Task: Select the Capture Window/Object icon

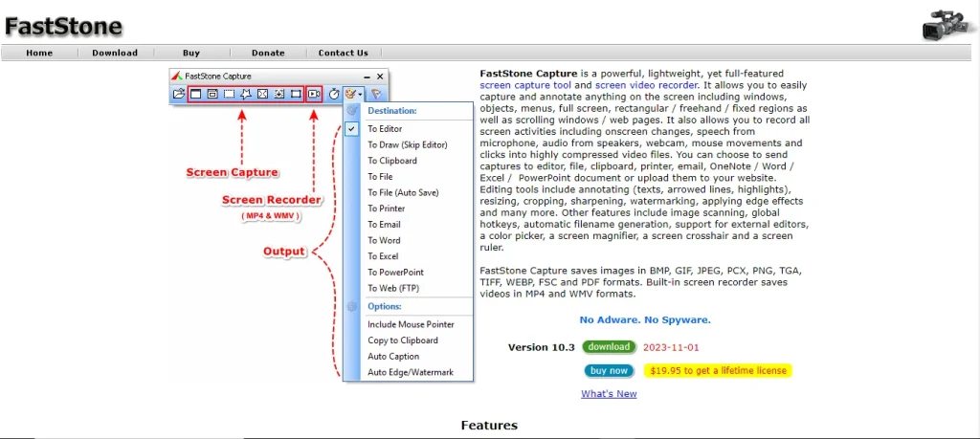Action: click(212, 95)
